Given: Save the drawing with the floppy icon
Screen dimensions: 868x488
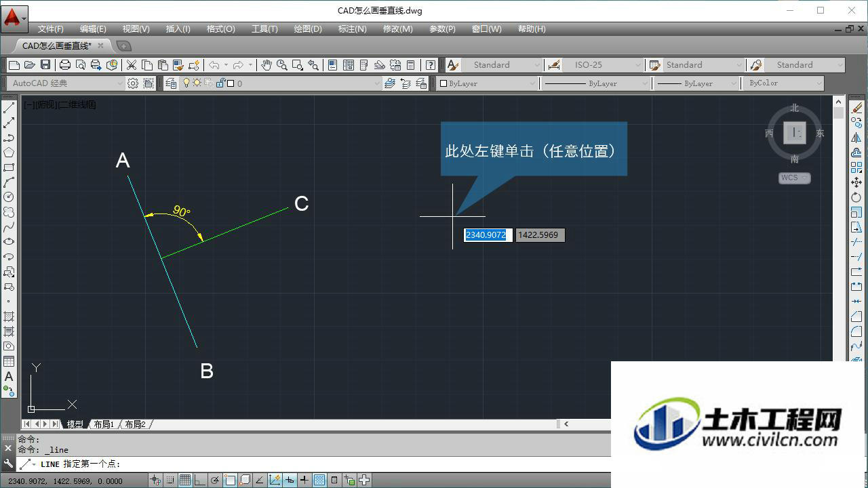Looking at the screenshot, I should tap(45, 65).
